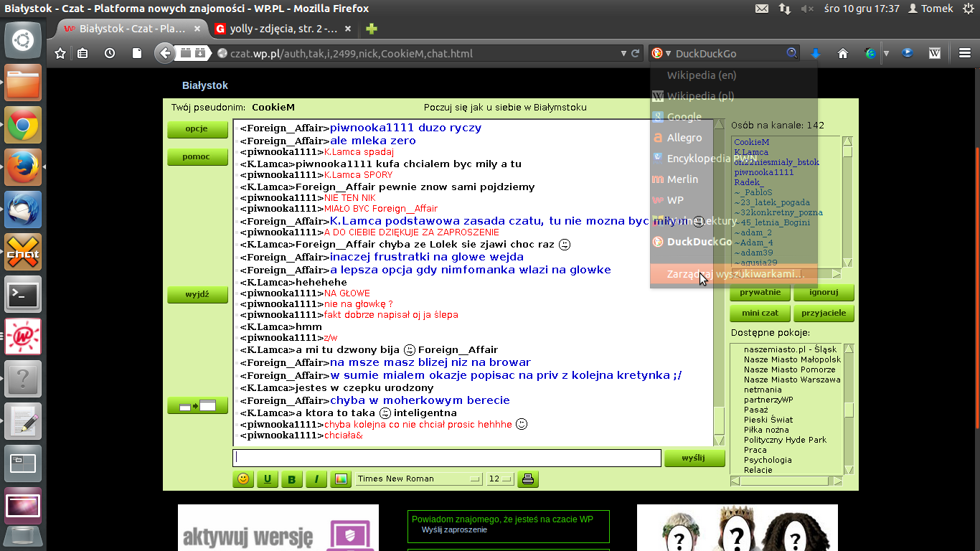
Task: Click the prywatnie button
Action: [760, 292]
